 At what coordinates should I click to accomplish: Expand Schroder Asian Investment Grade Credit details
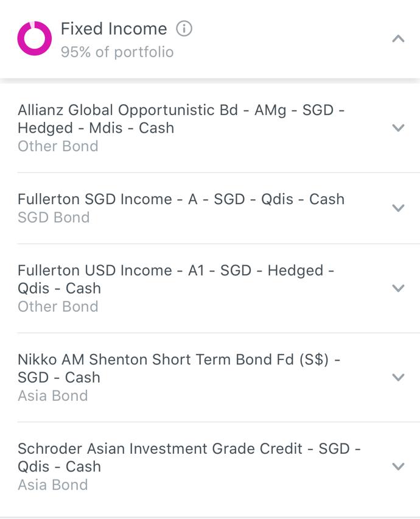pos(398,465)
